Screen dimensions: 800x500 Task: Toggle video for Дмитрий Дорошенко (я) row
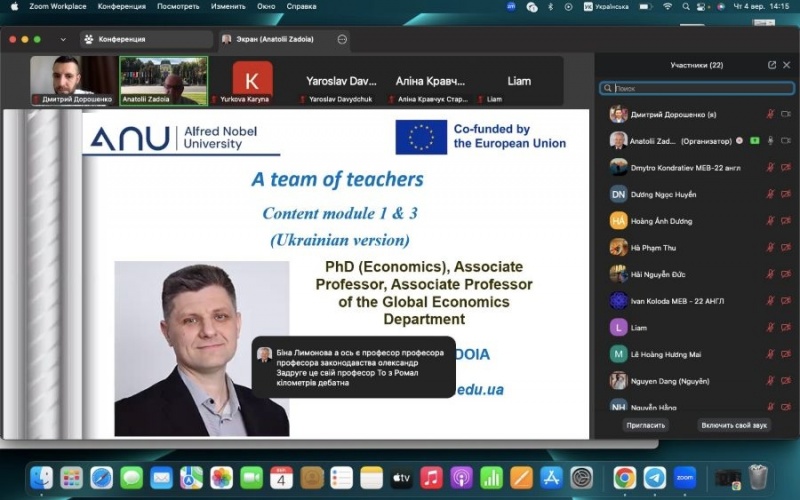click(x=786, y=114)
